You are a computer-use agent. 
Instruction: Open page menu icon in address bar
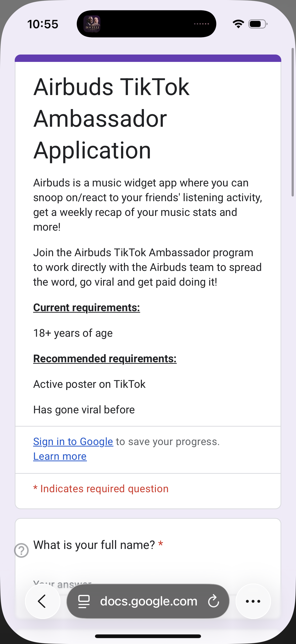point(84,601)
